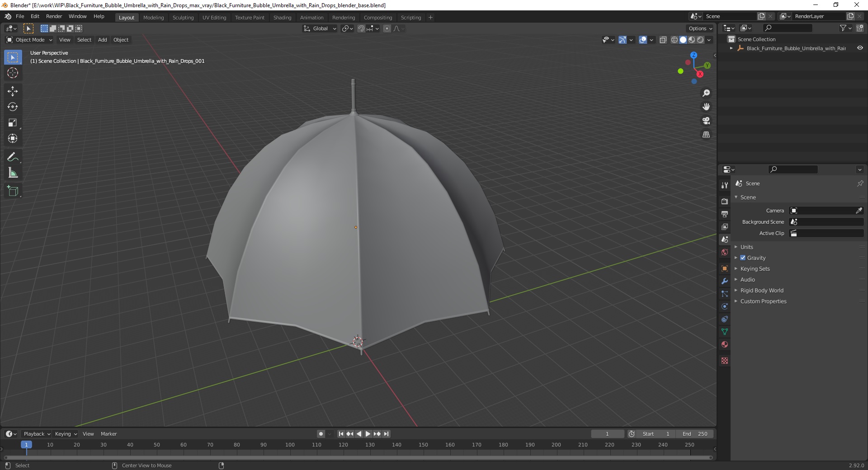Viewport: 868px width, 470px height.
Task: Open the Object Constraints properties tab
Action: click(725, 319)
